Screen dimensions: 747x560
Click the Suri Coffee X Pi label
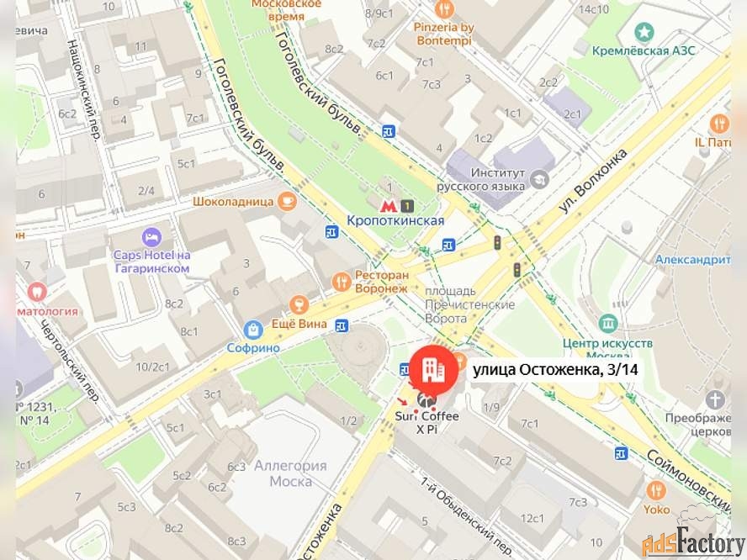tap(426, 422)
